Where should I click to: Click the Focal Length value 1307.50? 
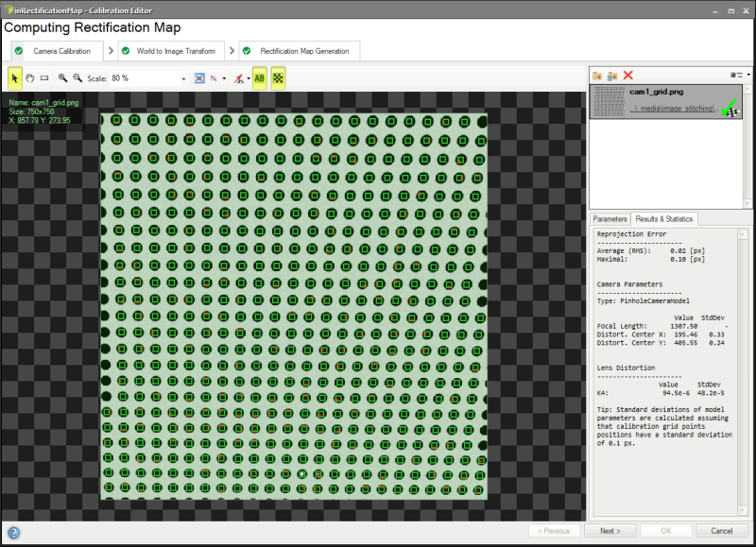[x=683, y=326]
